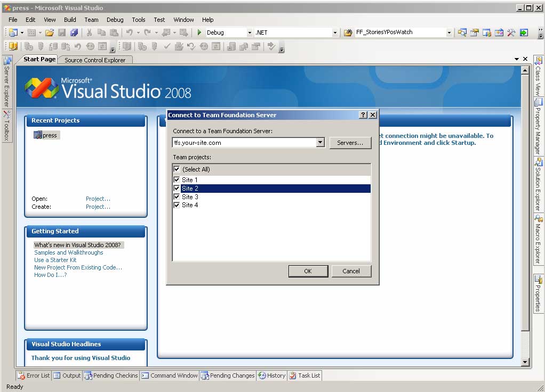Open the active files dropdown arrow beside tab close
Image resolution: width=545 pixels, height=392 pixels.
click(x=517, y=59)
